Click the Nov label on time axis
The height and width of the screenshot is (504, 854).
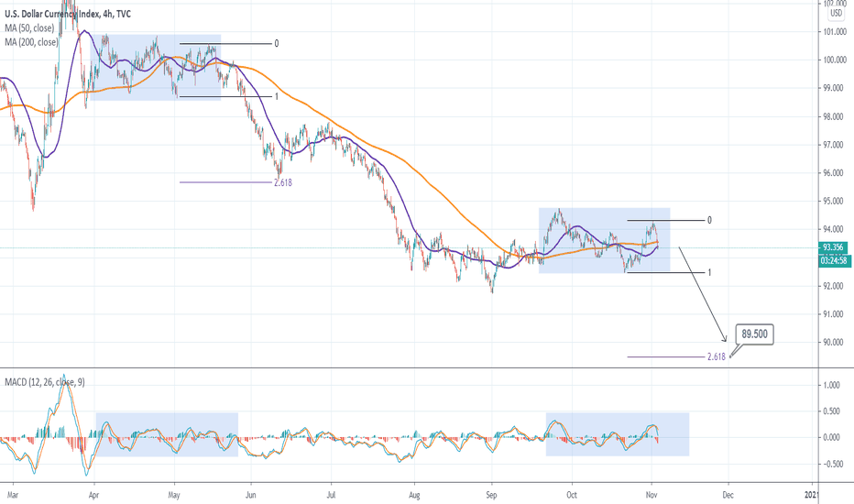651,495
